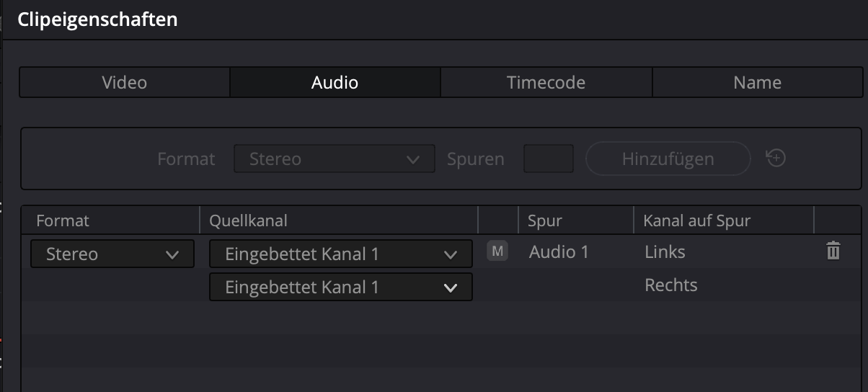Click the Links channel label
Screen dimensions: 868x392
click(x=665, y=251)
